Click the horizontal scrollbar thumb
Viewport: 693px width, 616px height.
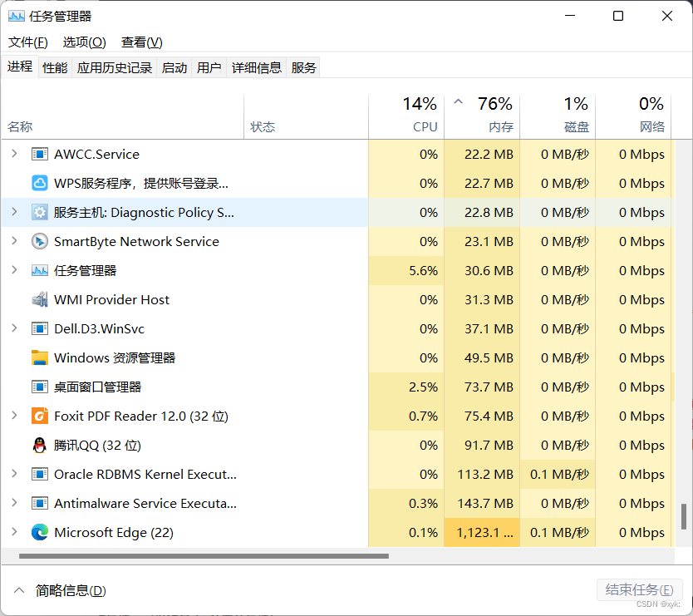click(204, 556)
